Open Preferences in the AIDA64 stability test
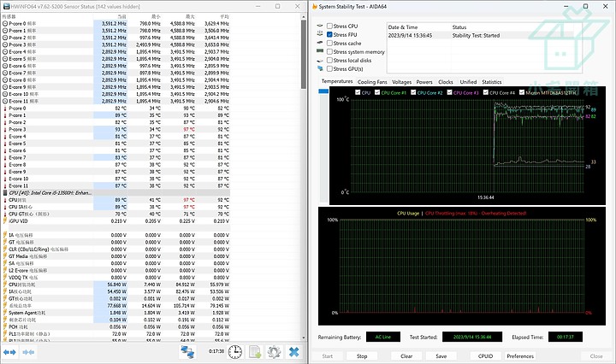Image resolution: width=616 pixels, height=364 pixels. [520, 356]
